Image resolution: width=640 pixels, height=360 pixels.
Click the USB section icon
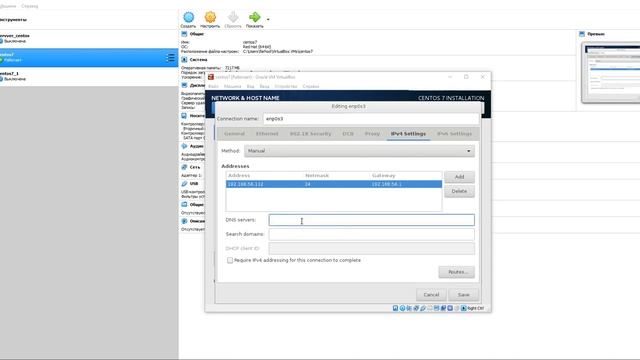[x=184, y=184]
